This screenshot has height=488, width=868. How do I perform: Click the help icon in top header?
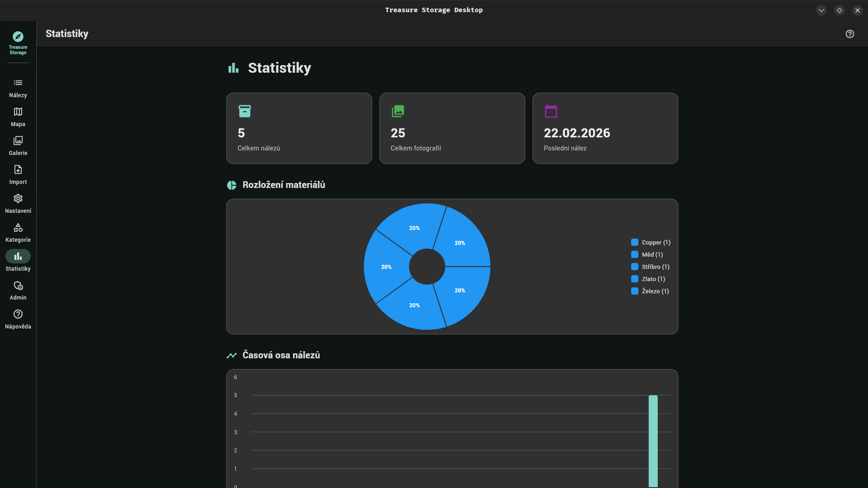pyautogui.click(x=850, y=34)
